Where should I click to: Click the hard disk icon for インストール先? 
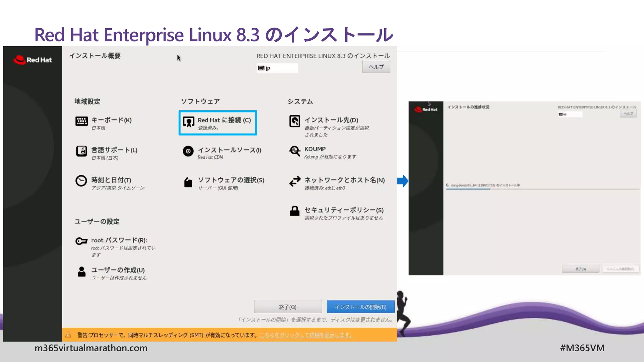tap(295, 121)
